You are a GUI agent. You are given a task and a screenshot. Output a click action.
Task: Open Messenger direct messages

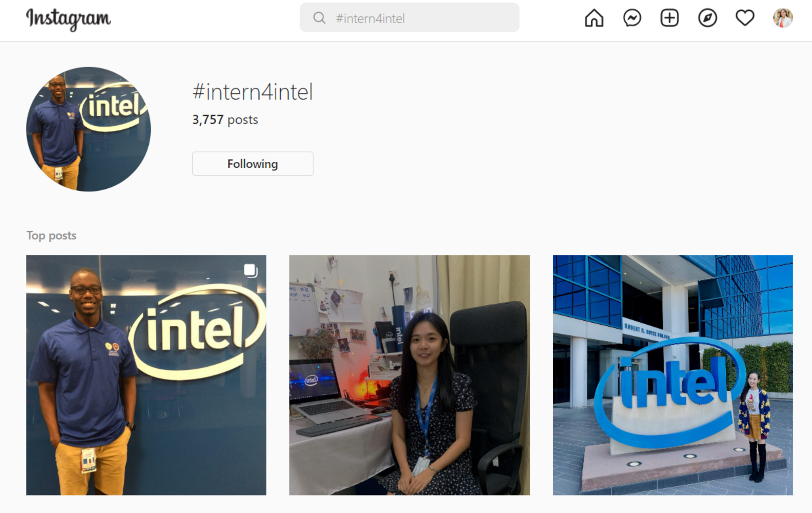point(632,18)
